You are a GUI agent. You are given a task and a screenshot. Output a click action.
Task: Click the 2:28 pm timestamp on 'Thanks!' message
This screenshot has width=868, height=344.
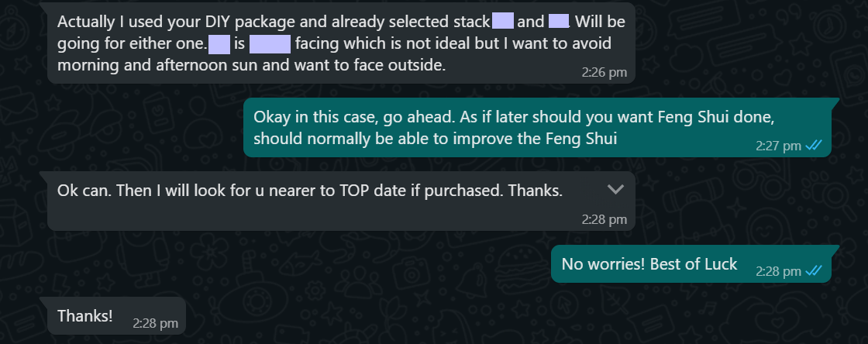(155, 324)
